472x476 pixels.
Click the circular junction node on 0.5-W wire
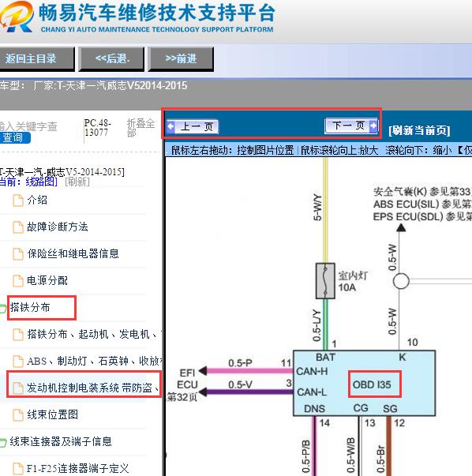[x=401, y=281]
